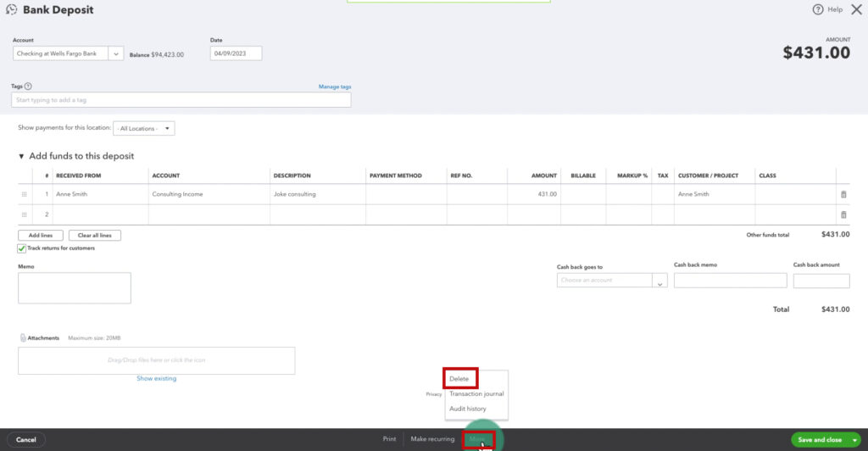Click the Checking at Wells Fargo Bank account field
This screenshot has height=451, width=868.
[60, 53]
